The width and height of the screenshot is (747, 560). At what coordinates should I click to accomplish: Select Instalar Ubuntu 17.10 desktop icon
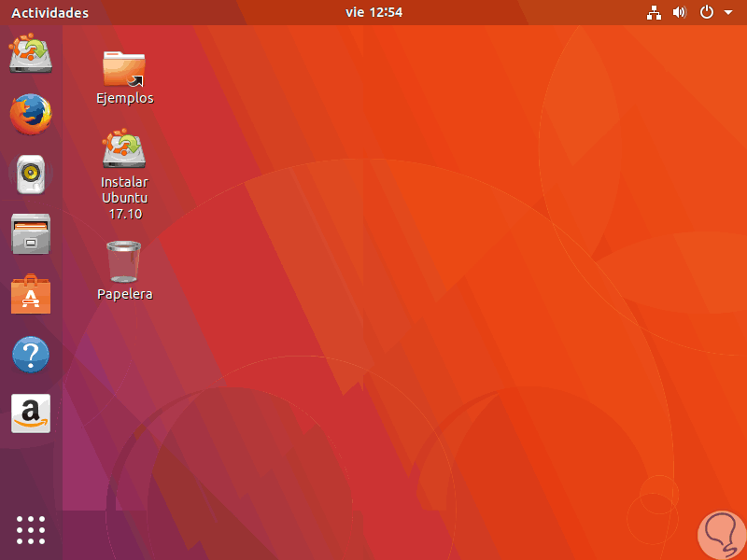(x=124, y=148)
